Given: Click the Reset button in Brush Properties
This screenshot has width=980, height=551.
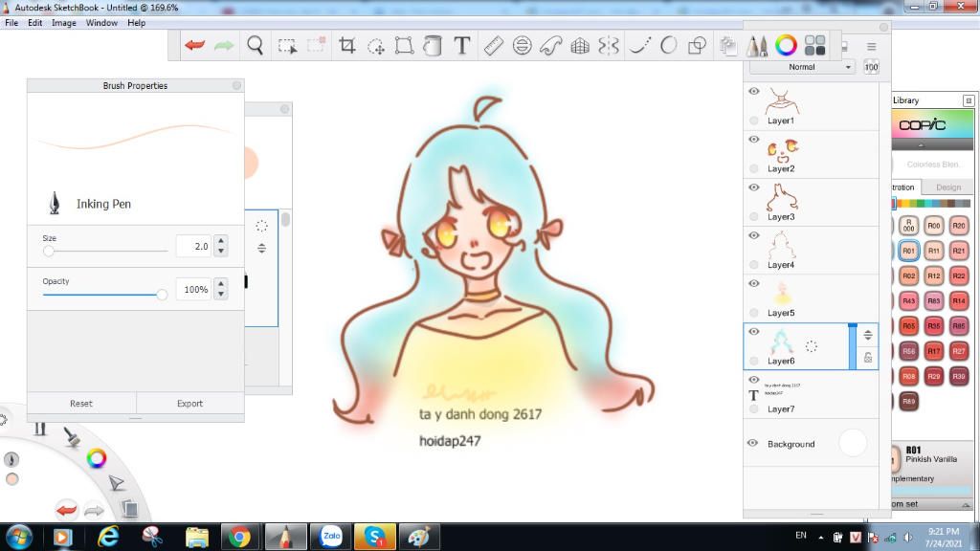Looking at the screenshot, I should (x=81, y=404).
